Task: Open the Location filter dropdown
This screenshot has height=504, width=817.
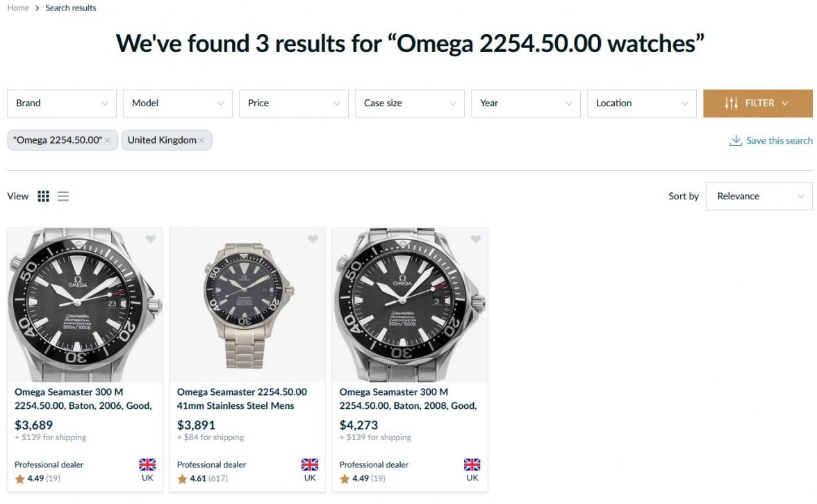Action: point(642,103)
